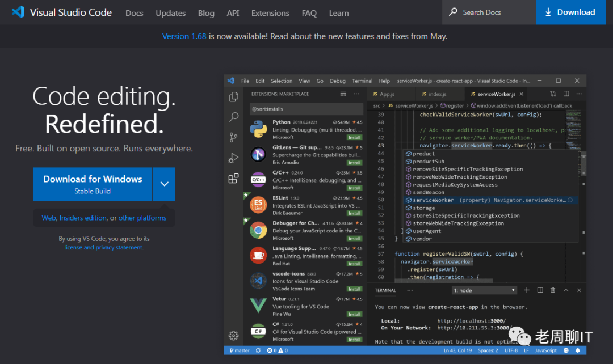Close the serviceWorker.js tab

point(521,94)
